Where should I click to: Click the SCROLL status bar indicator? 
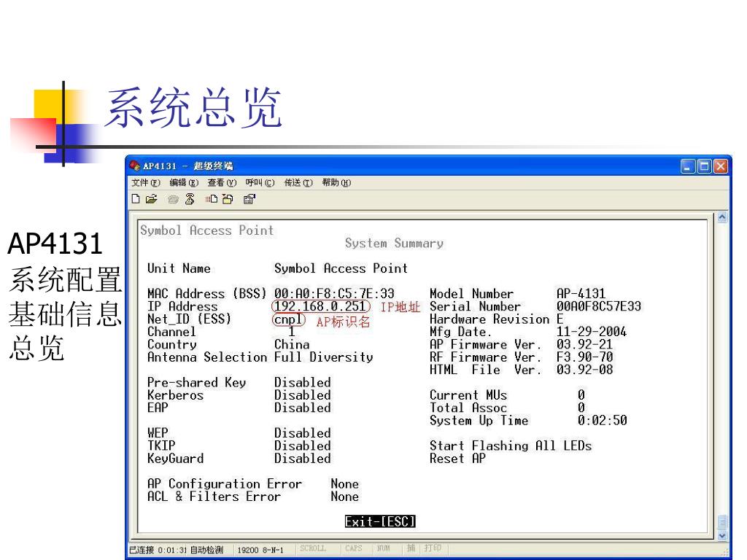pyautogui.click(x=312, y=548)
